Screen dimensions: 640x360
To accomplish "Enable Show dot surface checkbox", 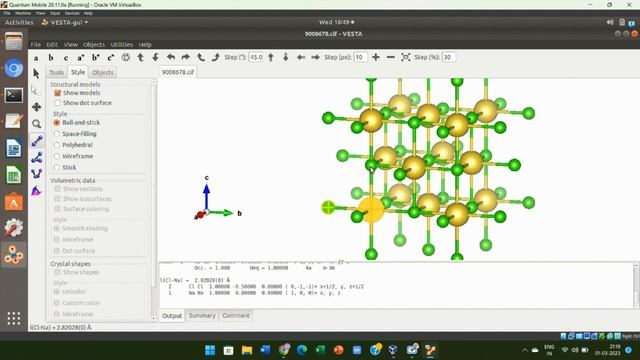I will tap(58, 103).
